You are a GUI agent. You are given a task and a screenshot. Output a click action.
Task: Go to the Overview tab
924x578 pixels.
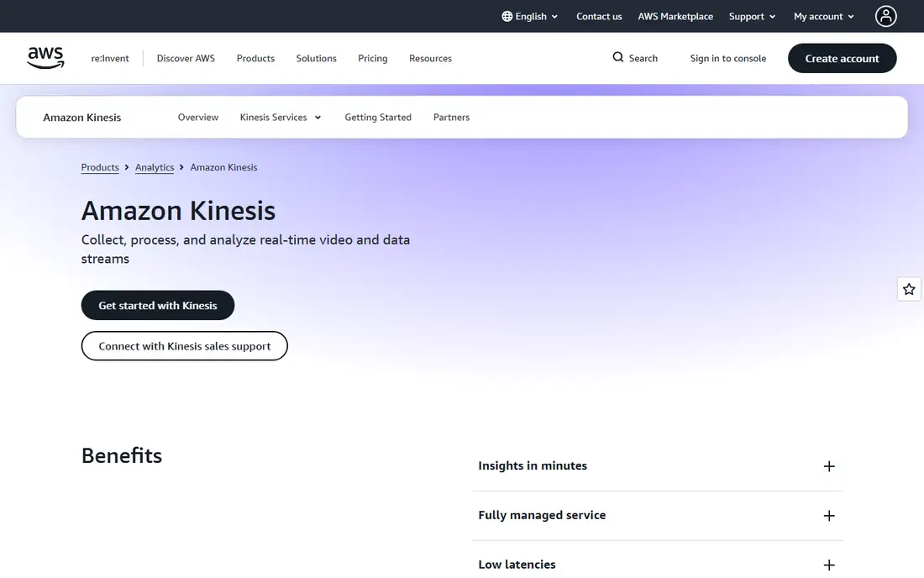pyautogui.click(x=198, y=118)
